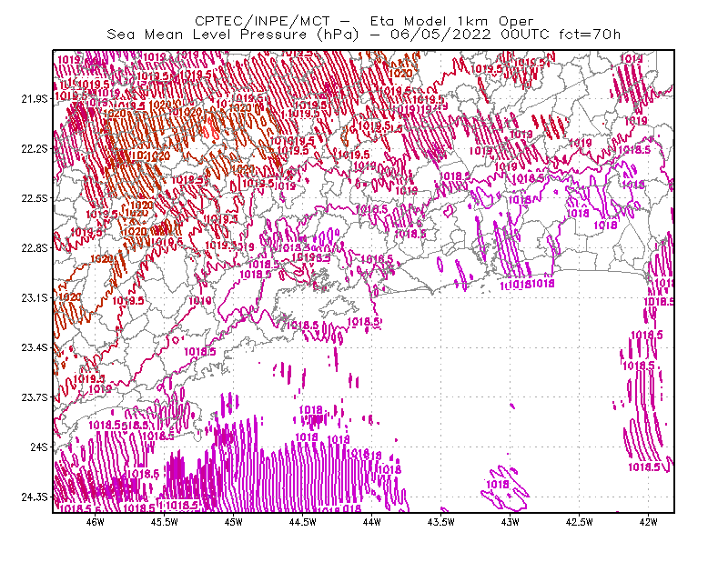Click the 44W longitude axis label
The height and width of the screenshot is (562, 728).
pos(371,522)
